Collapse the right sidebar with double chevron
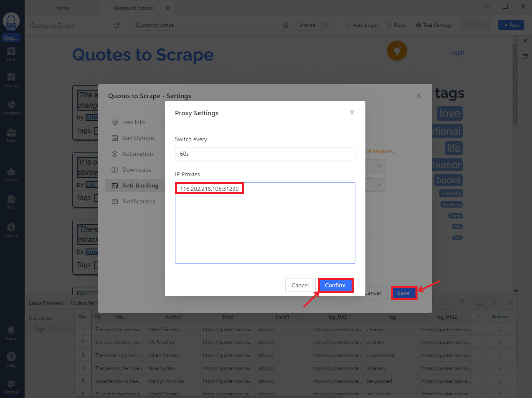The width and height of the screenshot is (532, 398). (x=525, y=41)
